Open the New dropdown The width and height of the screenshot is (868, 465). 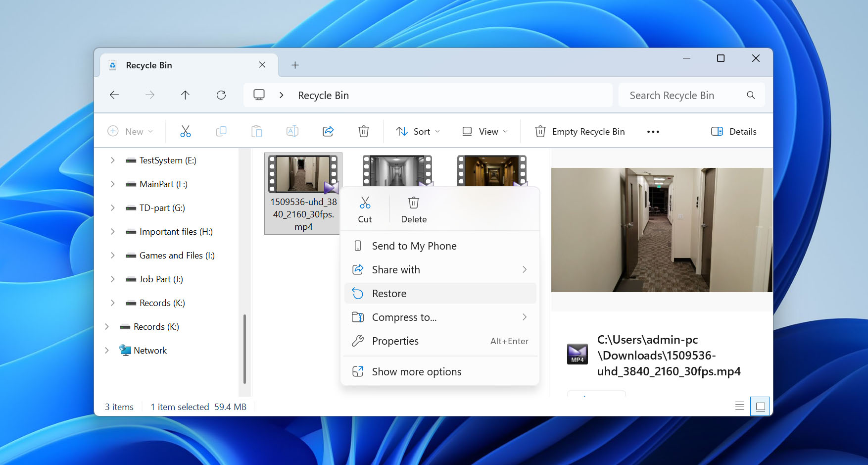pyautogui.click(x=131, y=132)
